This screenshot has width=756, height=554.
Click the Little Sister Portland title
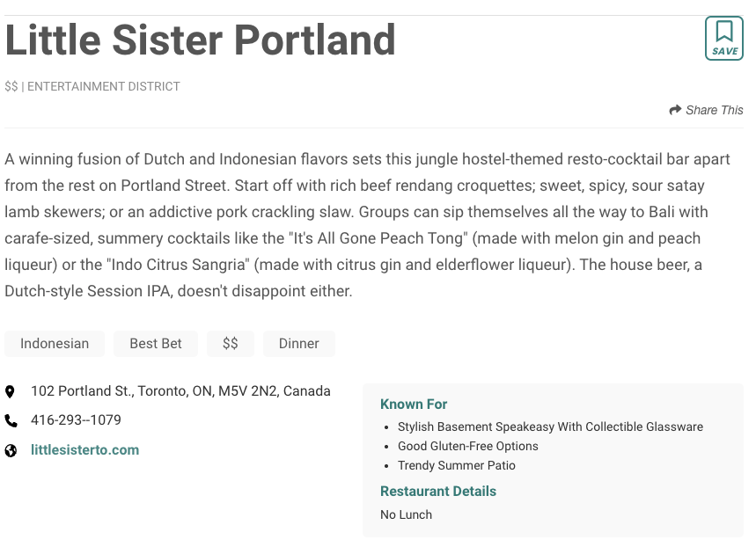point(201,40)
